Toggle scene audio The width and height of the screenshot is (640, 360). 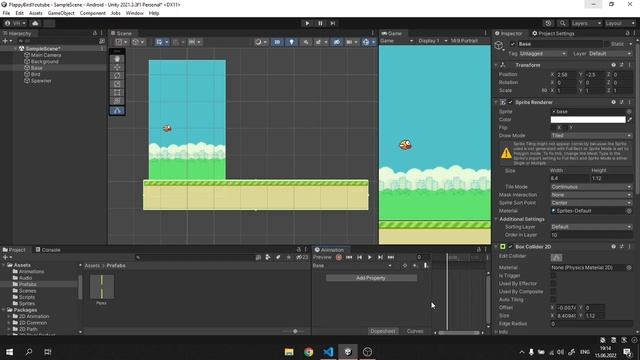306,42
